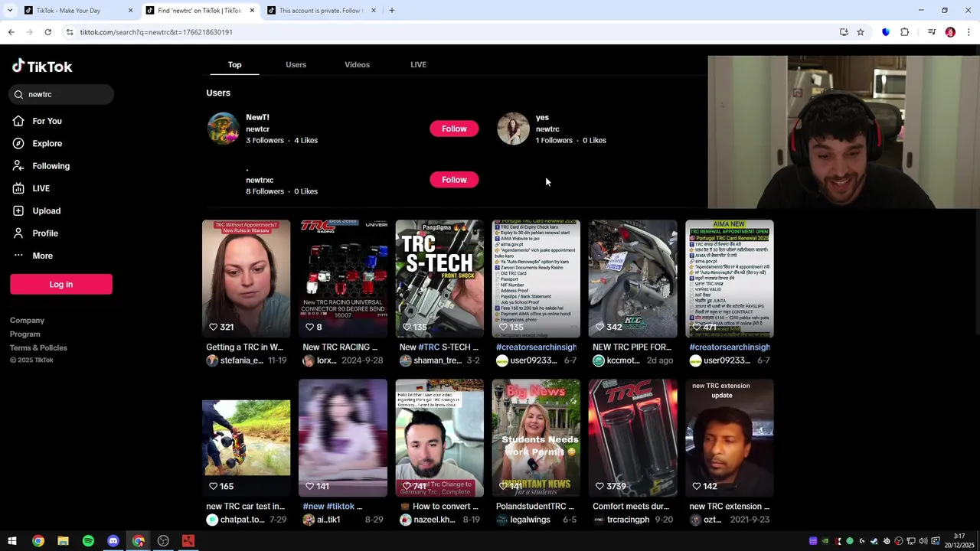Image resolution: width=980 pixels, height=551 pixels.
Task: Open File Explorer from the taskbar
Action: coord(63,541)
